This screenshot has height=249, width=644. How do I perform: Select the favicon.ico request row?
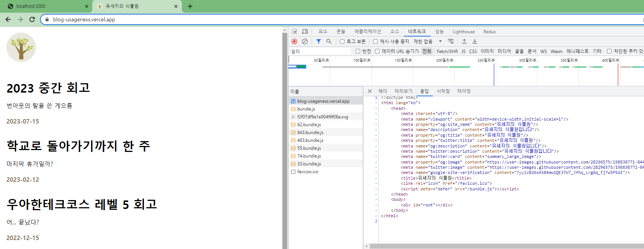[x=325, y=172]
